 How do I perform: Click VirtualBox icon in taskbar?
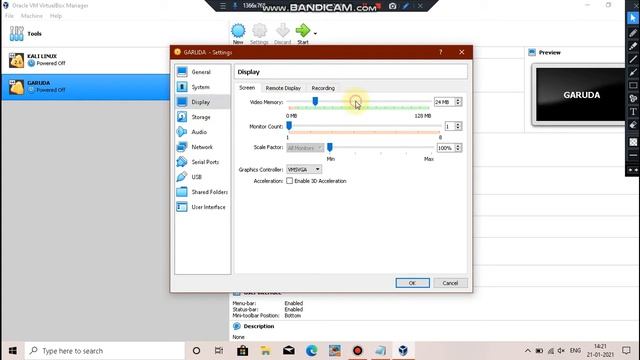point(403,351)
